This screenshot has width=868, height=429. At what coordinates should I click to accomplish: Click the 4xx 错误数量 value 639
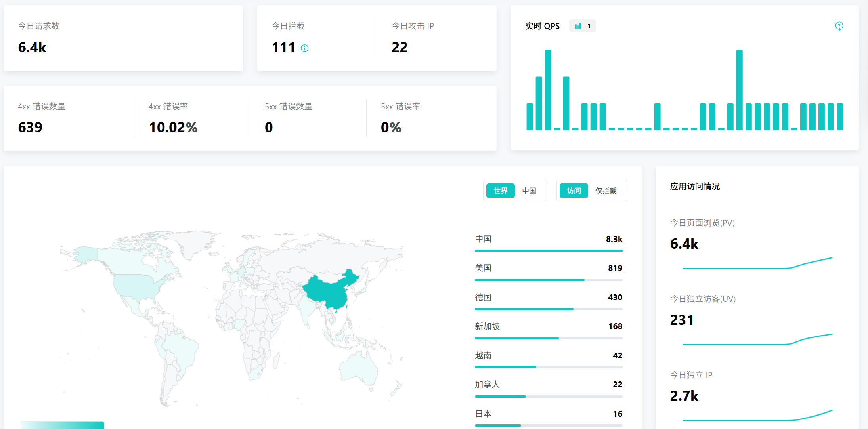pos(30,128)
